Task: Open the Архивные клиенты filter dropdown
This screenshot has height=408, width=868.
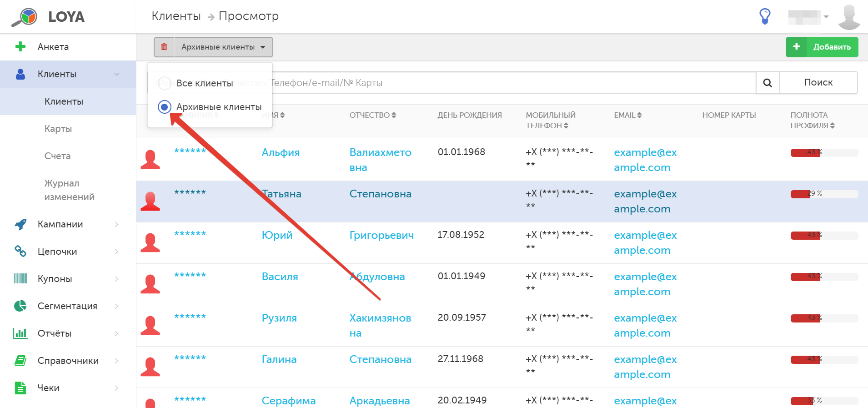Action: click(x=223, y=47)
